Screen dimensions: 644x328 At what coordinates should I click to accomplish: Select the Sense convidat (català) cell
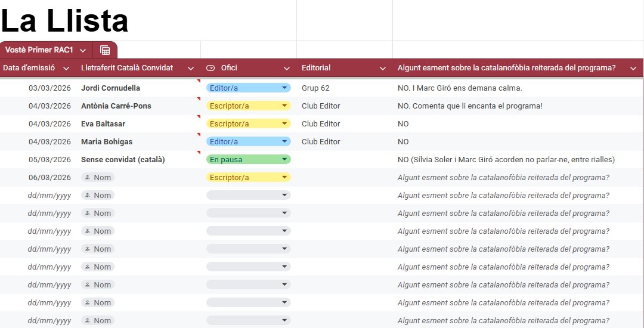(123, 160)
